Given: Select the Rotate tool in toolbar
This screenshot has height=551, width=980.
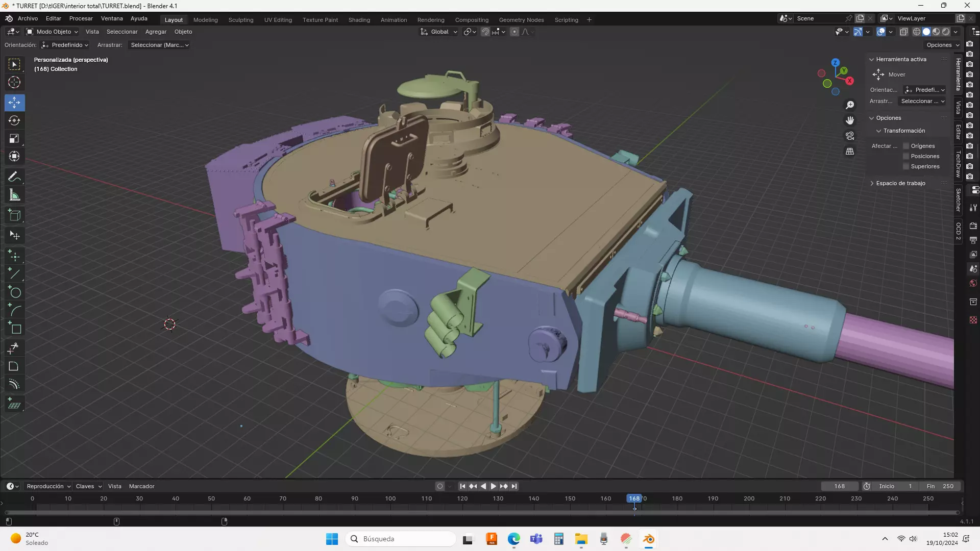Looking at the screenshot, I should click(14, 121).
